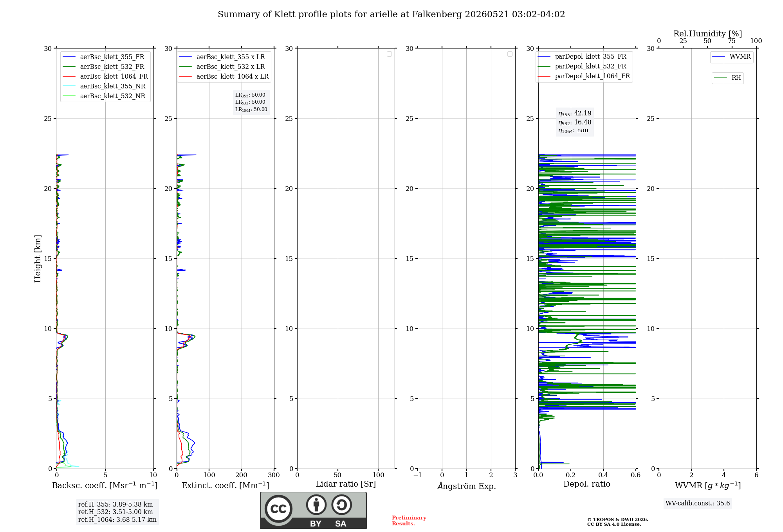This screenshot has width=783, height=532.
Task: Click ref.H_1064: 3.68-5.17 km text
Action: click(x=117, y=520)
